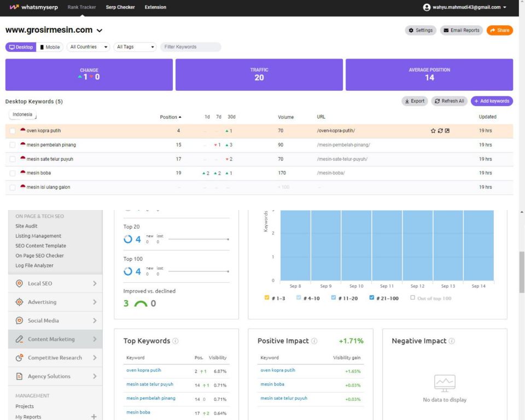This screenshot has width=525, height=420.
Task: Click the Top 100 trend line slider
Action: coord(199,271)
